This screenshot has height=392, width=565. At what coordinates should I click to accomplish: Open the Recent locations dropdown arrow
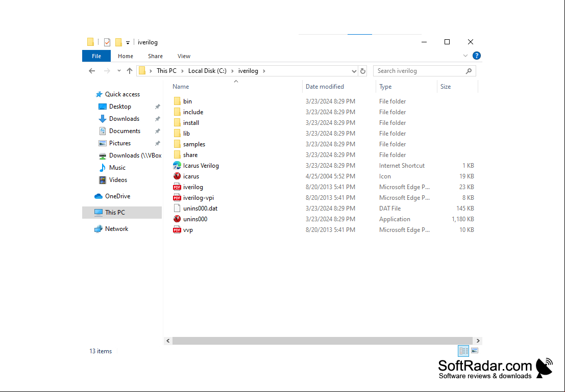pyautogui.click(x=119, y=71)
